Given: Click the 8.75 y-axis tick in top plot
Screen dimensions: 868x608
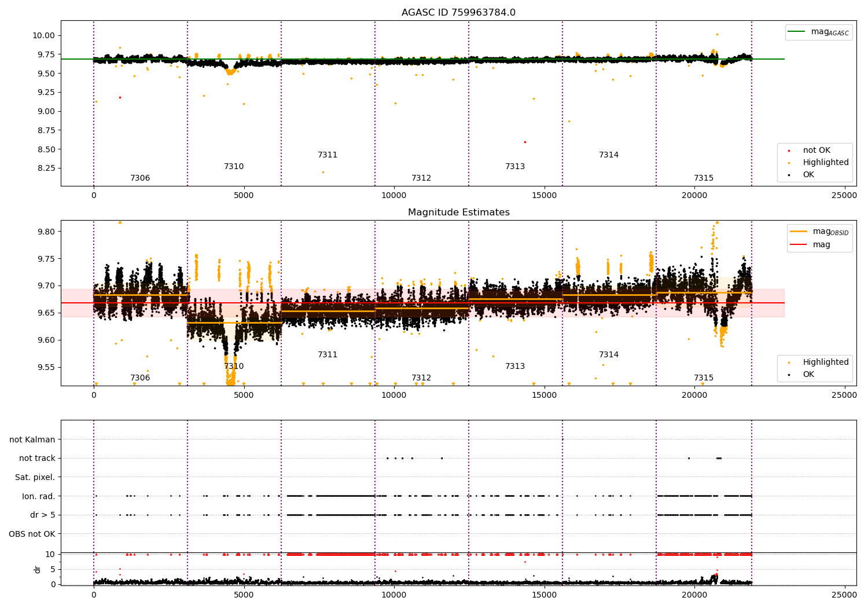Looking at the screenshot, I should pyautogui.click(x=45, y=130).
